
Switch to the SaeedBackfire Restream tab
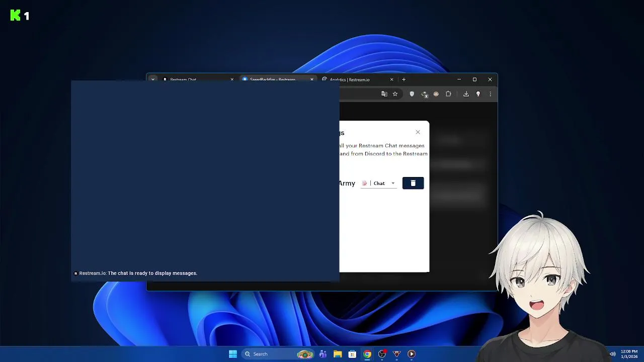(272, 79)
